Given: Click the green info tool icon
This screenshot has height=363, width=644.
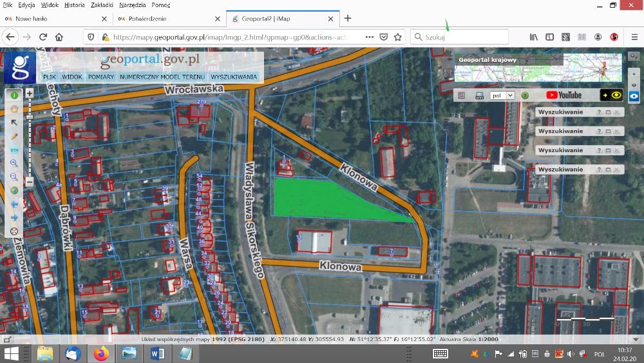Looking at the screenshot, I should pyautogui.click(x=14, y=95).
